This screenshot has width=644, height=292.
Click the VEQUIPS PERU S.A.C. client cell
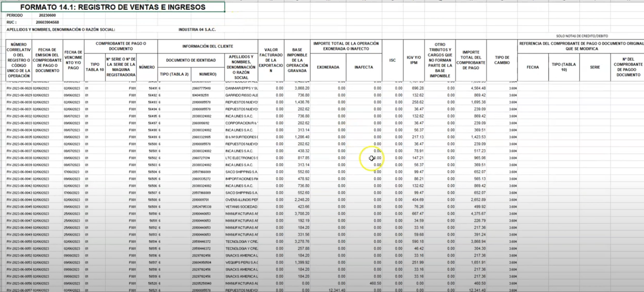241,263
